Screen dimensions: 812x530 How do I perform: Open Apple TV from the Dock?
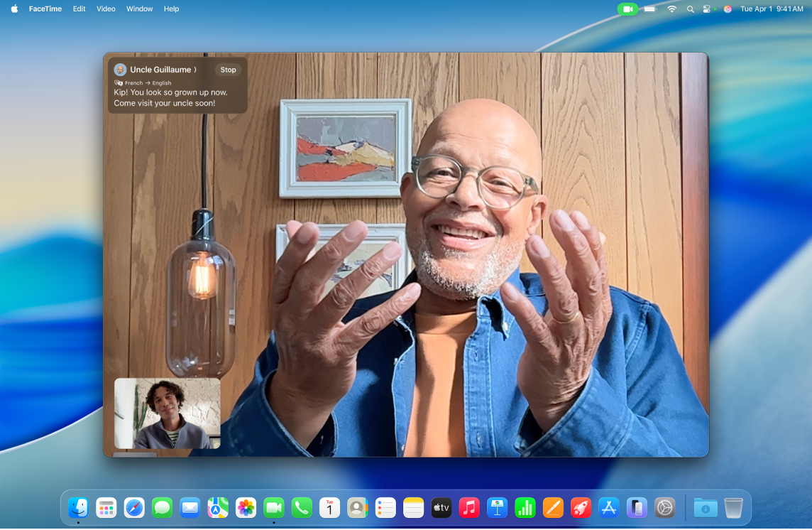click(442, 508)
